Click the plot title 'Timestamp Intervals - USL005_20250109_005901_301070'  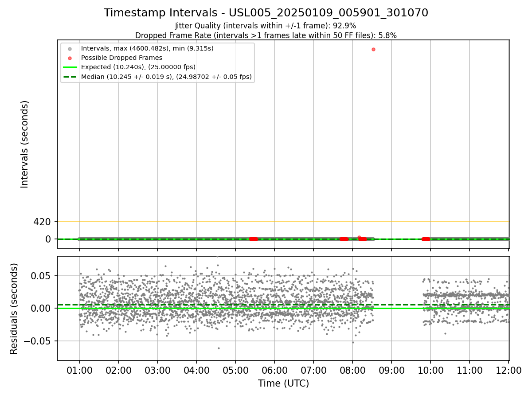pyautogui.click(x=266, y=13)
